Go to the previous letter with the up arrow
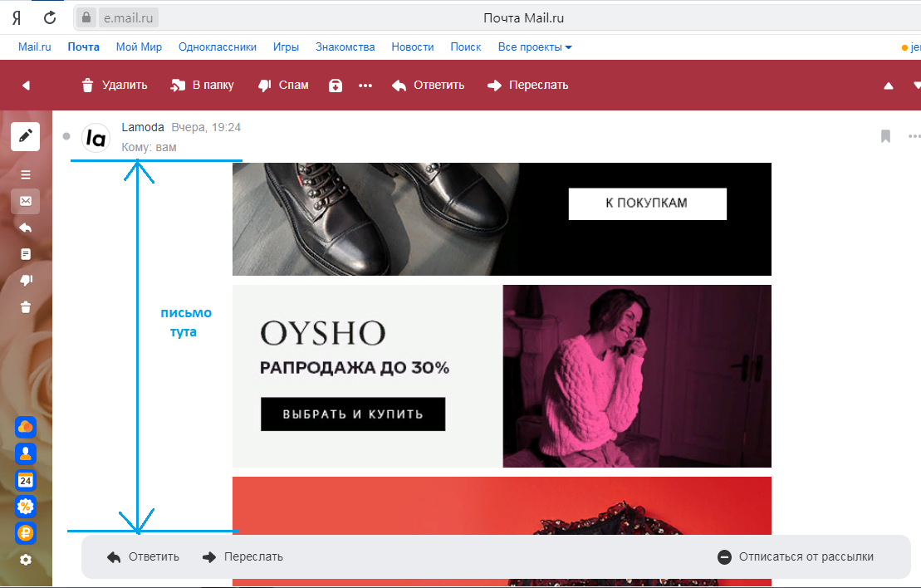The width and height of the screenshot is (921, 588). [889, 86]
